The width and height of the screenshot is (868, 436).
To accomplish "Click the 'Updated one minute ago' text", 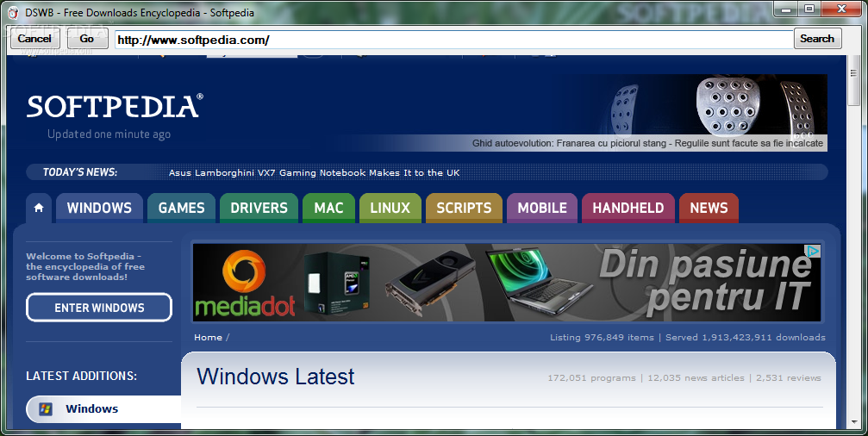I will tap(109, 134).
